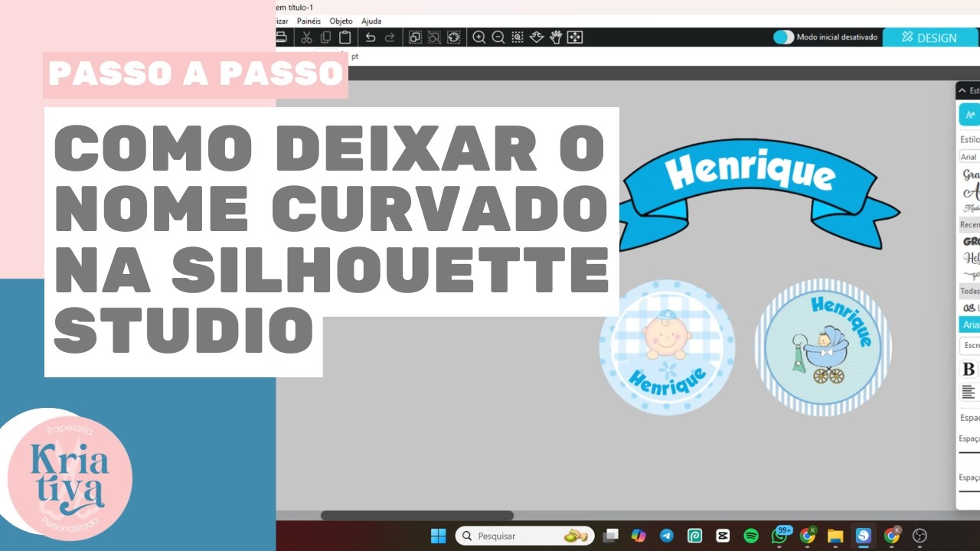Screen dimensions: 980x551
Task: Zoom out with the minus magnifier
Action: [498, 37]
